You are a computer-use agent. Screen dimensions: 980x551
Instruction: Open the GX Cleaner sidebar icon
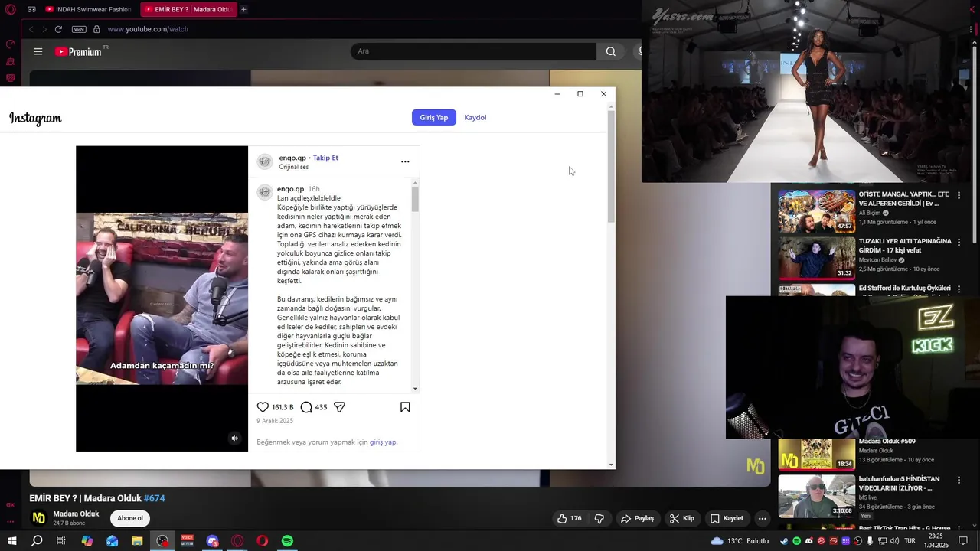10,61
